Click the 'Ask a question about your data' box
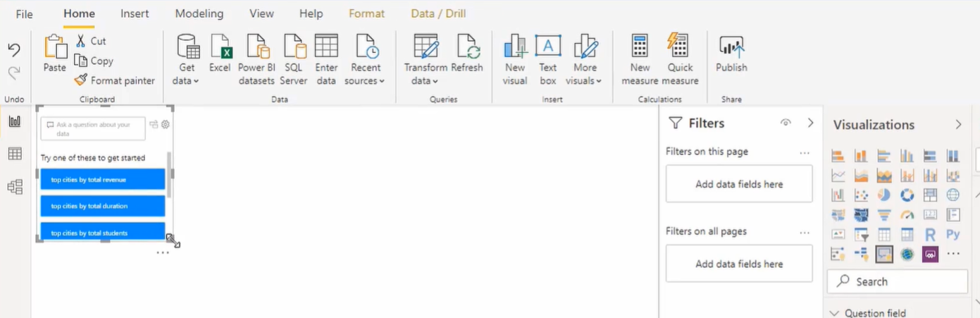The height and width of the screenshot is (318, 980). pyautogui.click(x=93, y=128)
